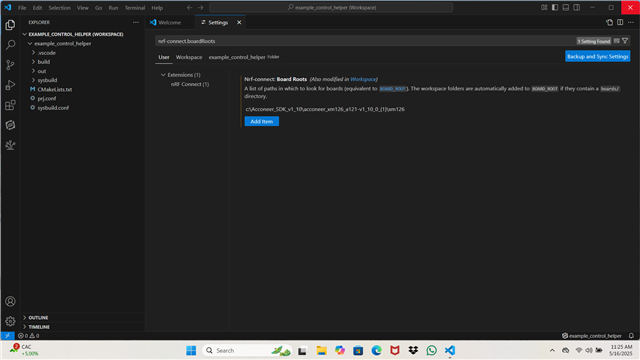Toggle the secondary side bar layout icon

coord(576,7)
